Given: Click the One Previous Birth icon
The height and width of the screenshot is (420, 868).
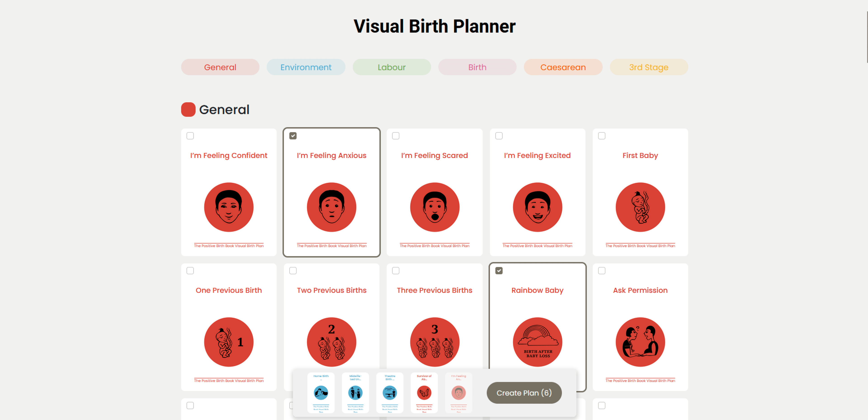Looking at the screenshot, I should tap(229, 342).
